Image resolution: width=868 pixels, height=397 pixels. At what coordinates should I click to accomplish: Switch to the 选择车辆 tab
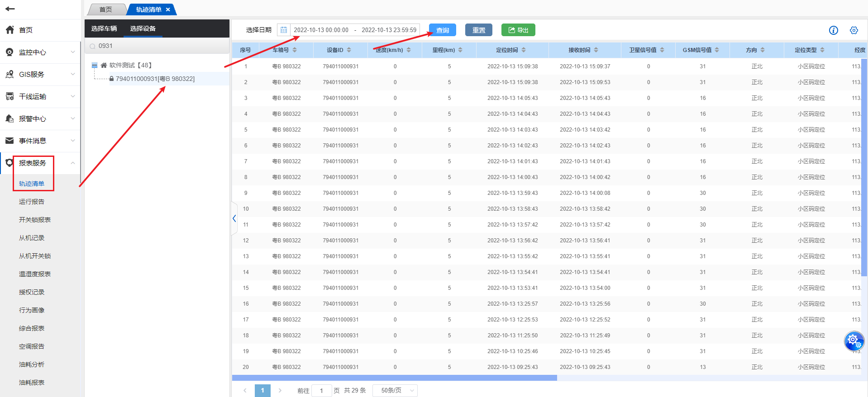[104, 28]
